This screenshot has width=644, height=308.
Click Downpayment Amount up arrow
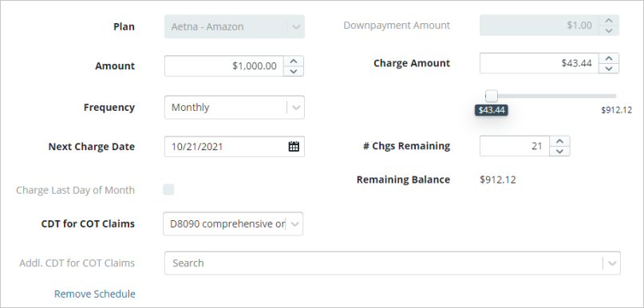click(609, 21)
